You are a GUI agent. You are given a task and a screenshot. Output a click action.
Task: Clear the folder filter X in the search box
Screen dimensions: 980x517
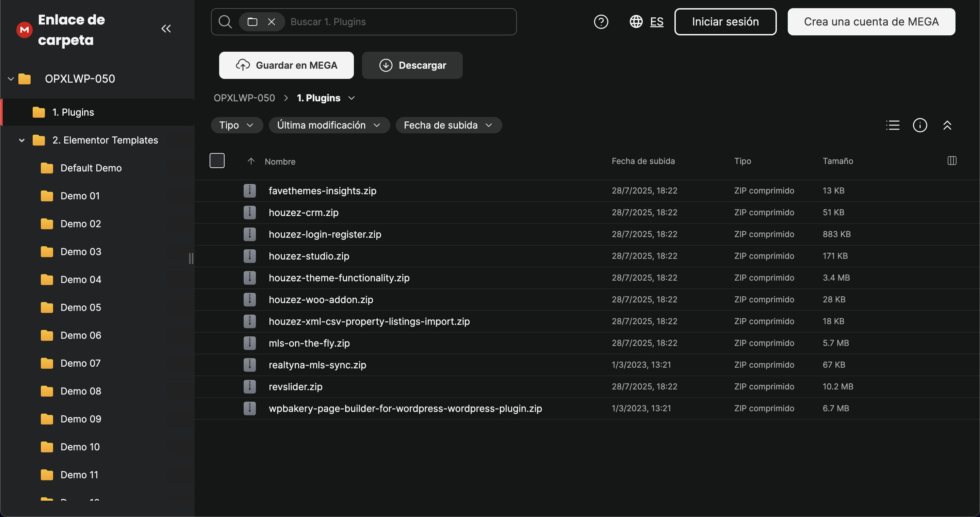271,22
